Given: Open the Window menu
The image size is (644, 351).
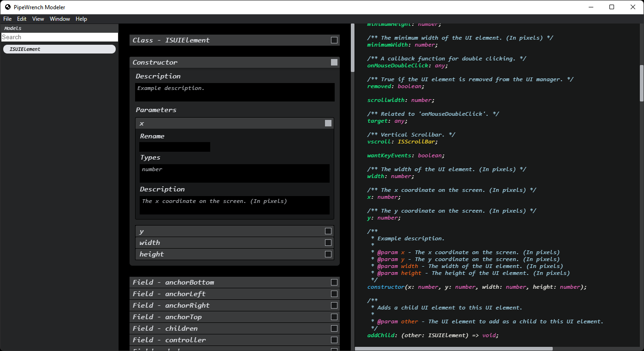Looking at the screenshot, I should click(x=60, y=19).
